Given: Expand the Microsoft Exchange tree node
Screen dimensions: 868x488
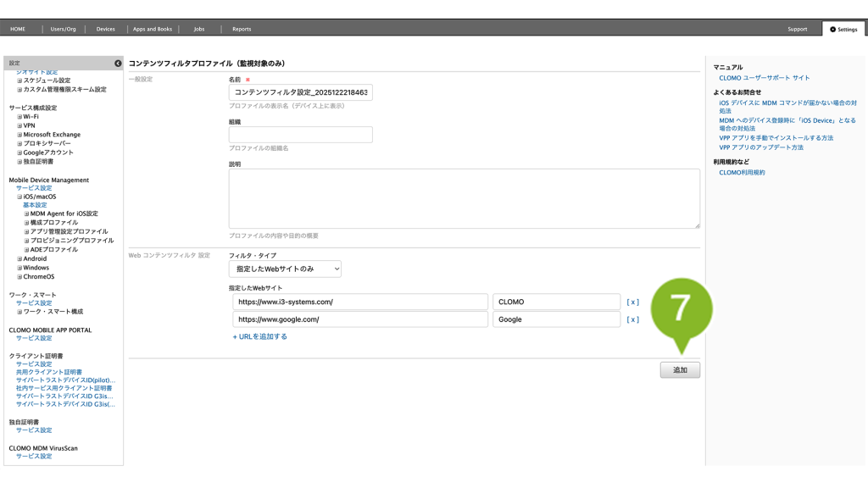Looking at the screenshot, I should [x=19, y=135].
